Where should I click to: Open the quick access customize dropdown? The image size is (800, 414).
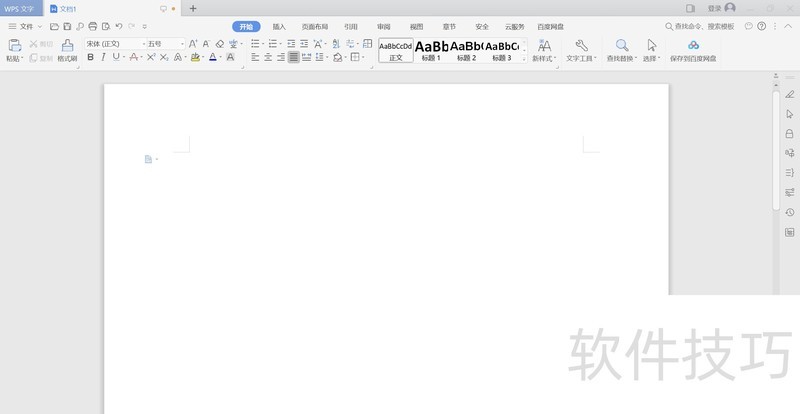[x=144, y=27]
